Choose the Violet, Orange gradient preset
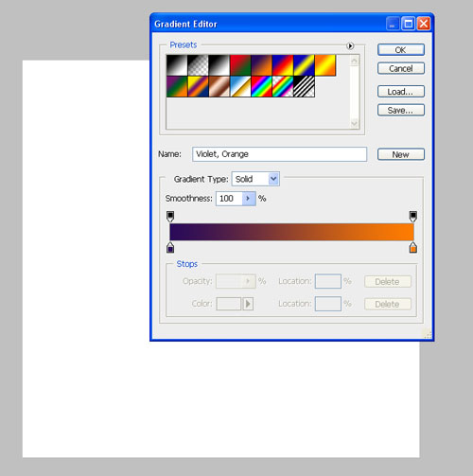 (x=261, y=65)
